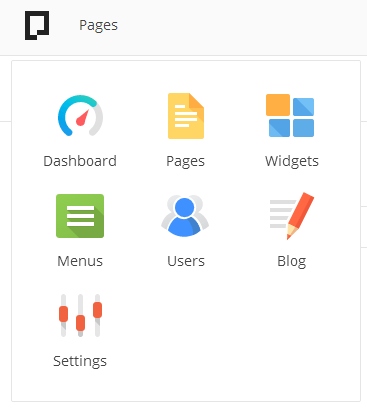Open the Dashboard gauge icon
Image resolution: width=367 pixels, height=414 pixels.
[80, 116]
